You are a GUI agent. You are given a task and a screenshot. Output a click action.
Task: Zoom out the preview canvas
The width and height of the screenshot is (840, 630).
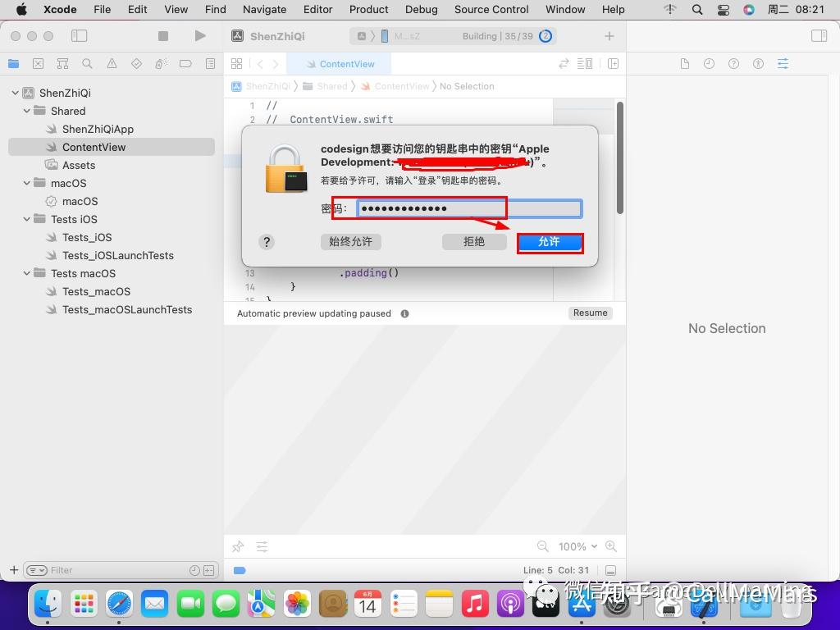pos(543,546)
